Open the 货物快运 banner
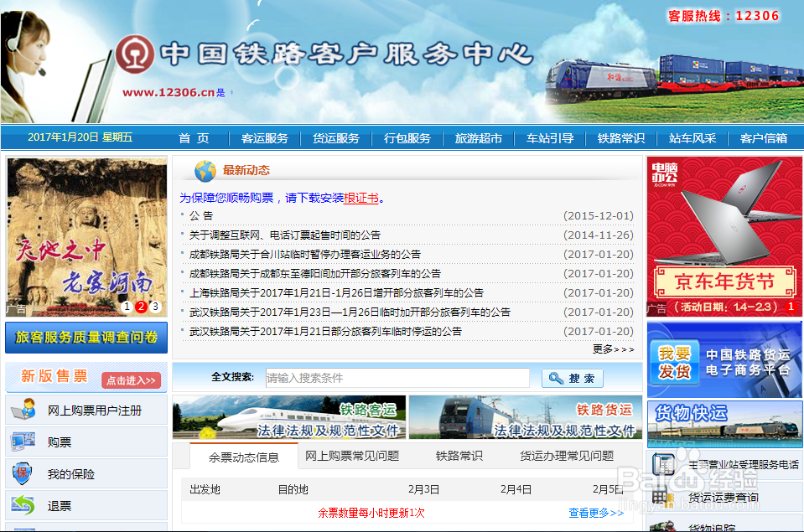This screenshot has width=804, height=532. [x=724, y=425]
